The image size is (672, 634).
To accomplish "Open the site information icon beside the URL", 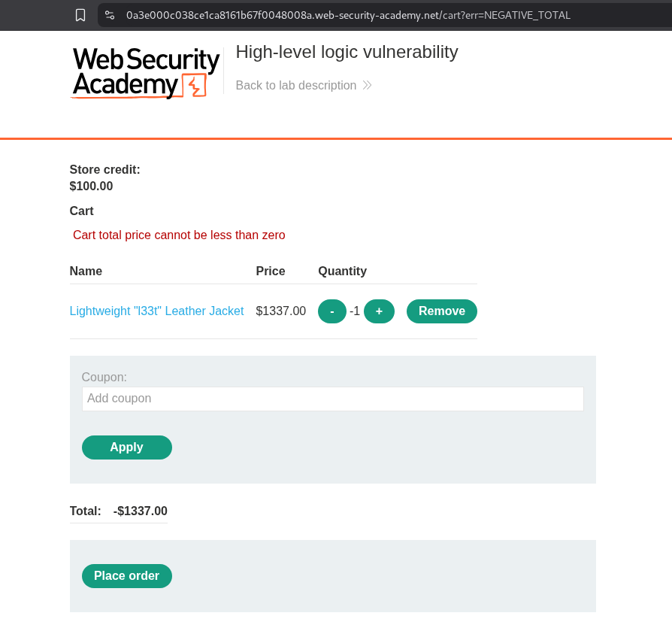I will (x=110, y=15).
